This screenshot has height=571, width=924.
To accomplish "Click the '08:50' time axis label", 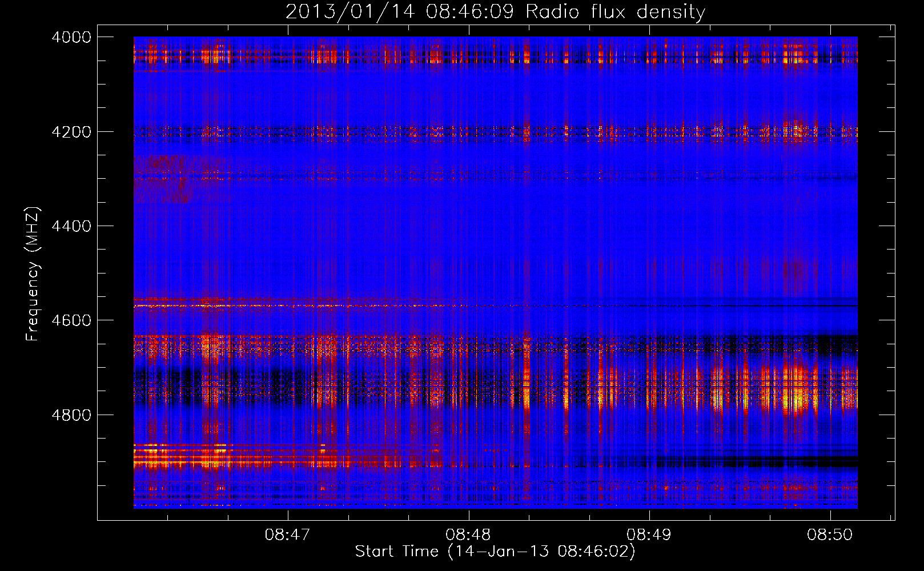I will click(x=830, y=535).
